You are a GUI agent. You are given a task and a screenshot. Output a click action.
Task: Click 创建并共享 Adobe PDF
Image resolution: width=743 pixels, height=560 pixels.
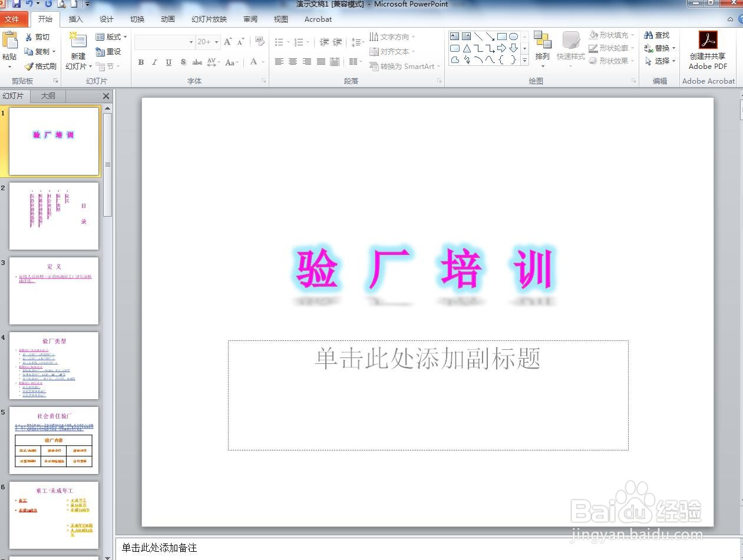[x=707, y=50]
